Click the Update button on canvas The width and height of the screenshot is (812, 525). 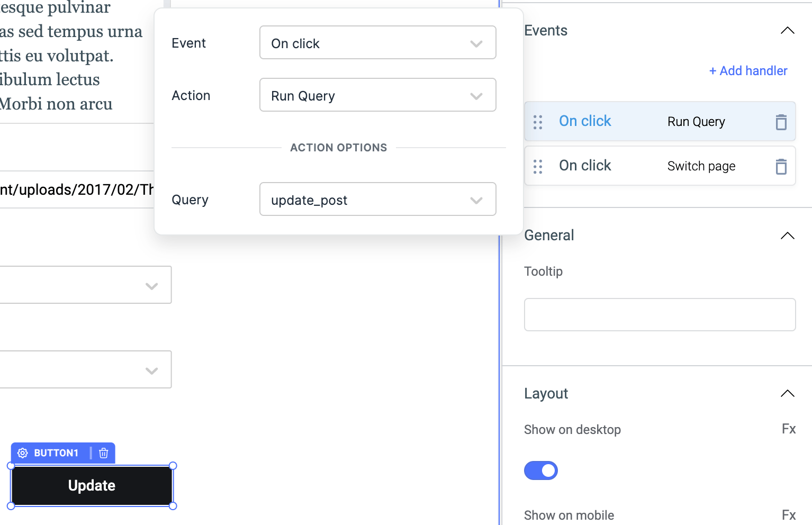[x=92, y=486]
